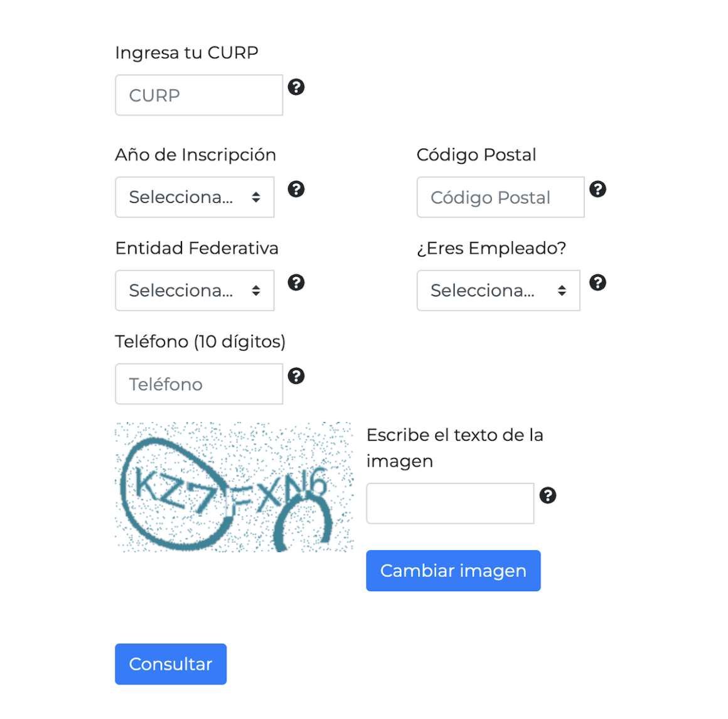Open the ¿Eres Empleado? dropdown
728x719 pixels.
pos(498,291)
